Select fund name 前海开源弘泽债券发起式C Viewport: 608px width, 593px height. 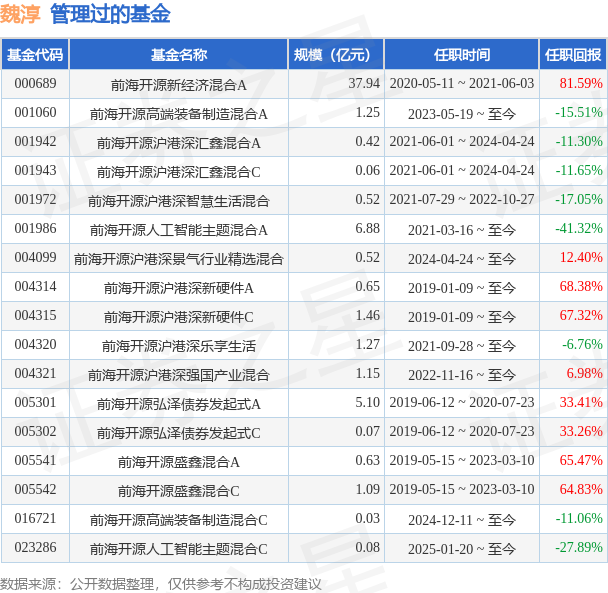tap(179, 433)
